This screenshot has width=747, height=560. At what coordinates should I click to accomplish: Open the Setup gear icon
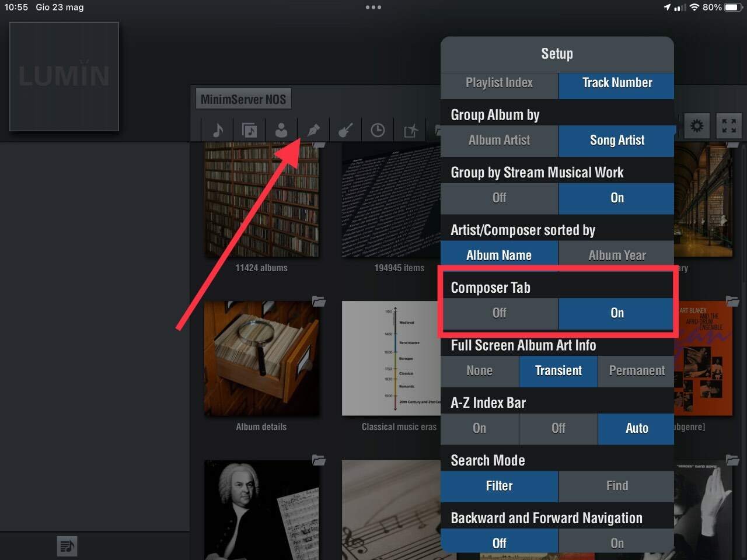[x=697, y=125]
